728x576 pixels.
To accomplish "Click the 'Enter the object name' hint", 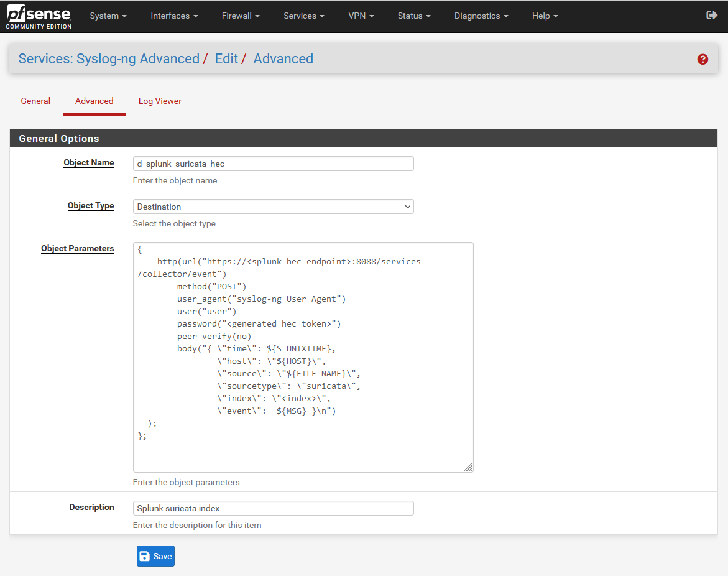I will [x=175, y=180].
